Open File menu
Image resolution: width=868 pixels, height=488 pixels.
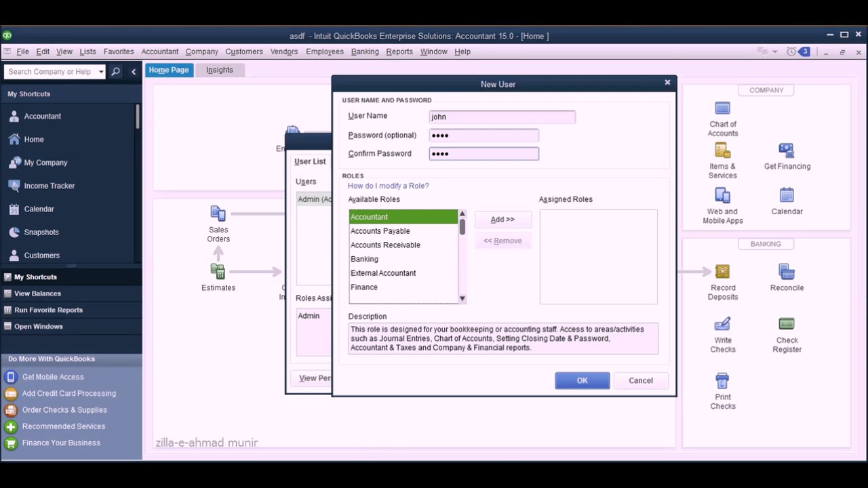(x=22, y=52)
